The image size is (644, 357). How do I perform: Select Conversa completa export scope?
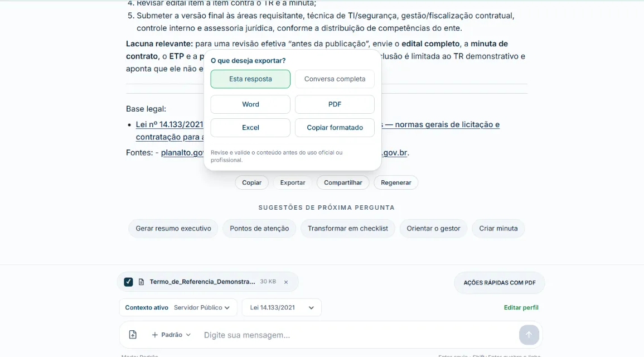click(x=335, y=79)
